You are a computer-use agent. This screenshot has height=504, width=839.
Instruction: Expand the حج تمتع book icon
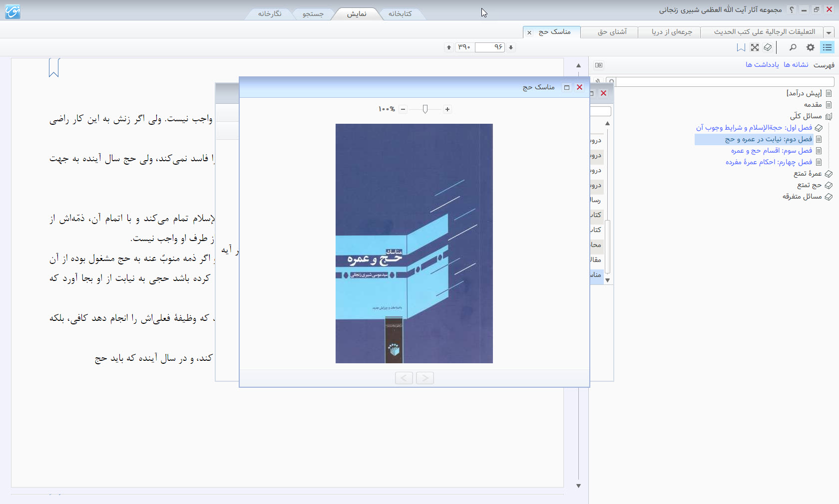coord(829,186)
